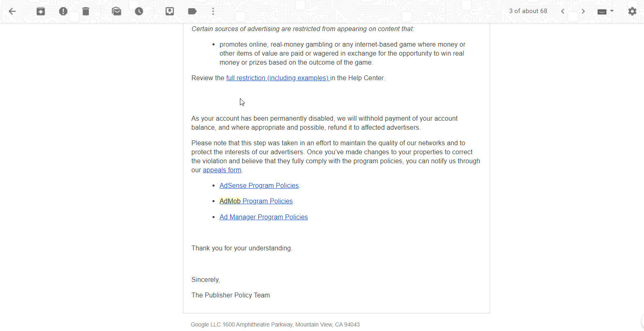Go to the newer conversation
The height and width of the screenshot is (331, 644).
(563, 11)
